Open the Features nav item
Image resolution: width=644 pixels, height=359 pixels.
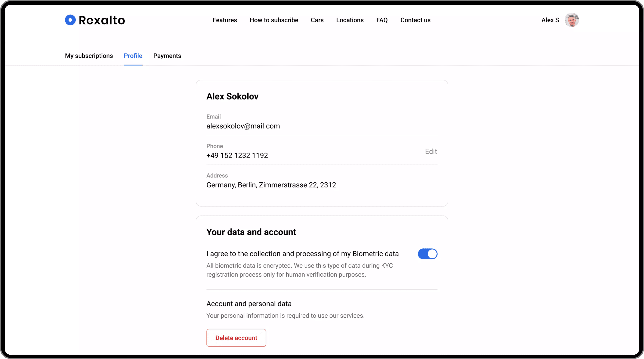225,20
